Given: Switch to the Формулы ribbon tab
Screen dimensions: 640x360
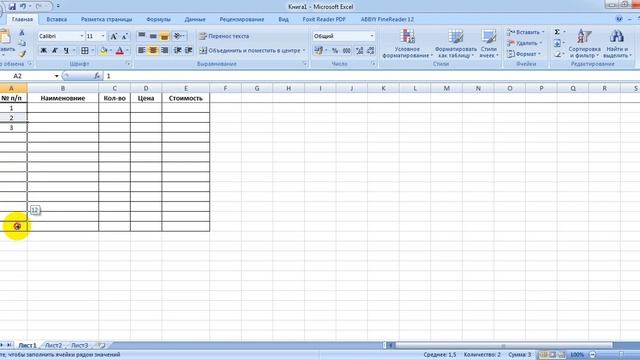Looking at the screenshot, I should click(158, 19).
